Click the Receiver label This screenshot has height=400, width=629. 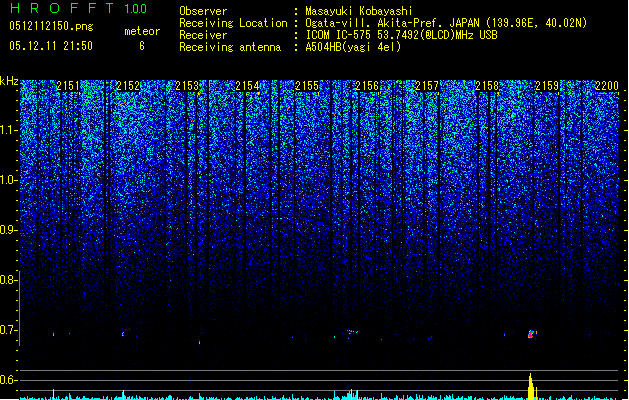point(203,35)
